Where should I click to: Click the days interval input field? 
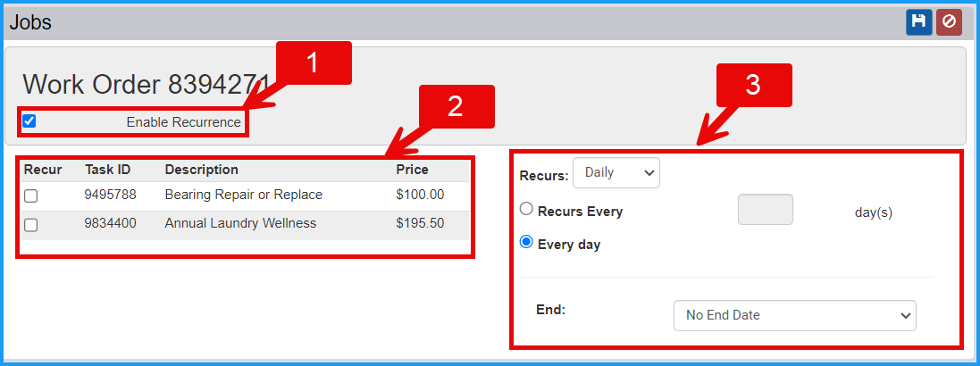coord(766,209)
